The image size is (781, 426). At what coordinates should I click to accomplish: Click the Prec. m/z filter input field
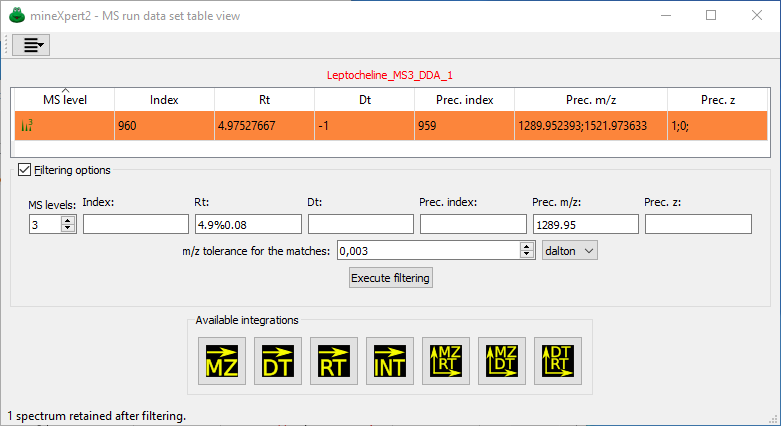[585, 225]
